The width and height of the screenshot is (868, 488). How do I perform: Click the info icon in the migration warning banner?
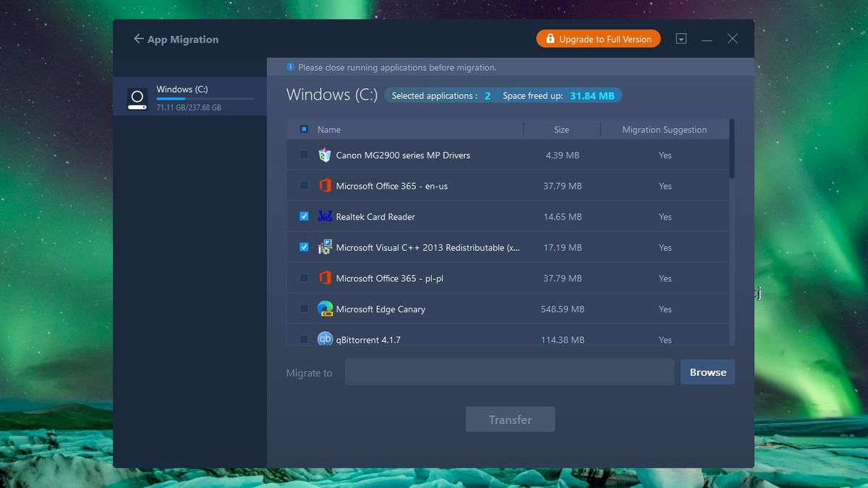click(289, 67)
